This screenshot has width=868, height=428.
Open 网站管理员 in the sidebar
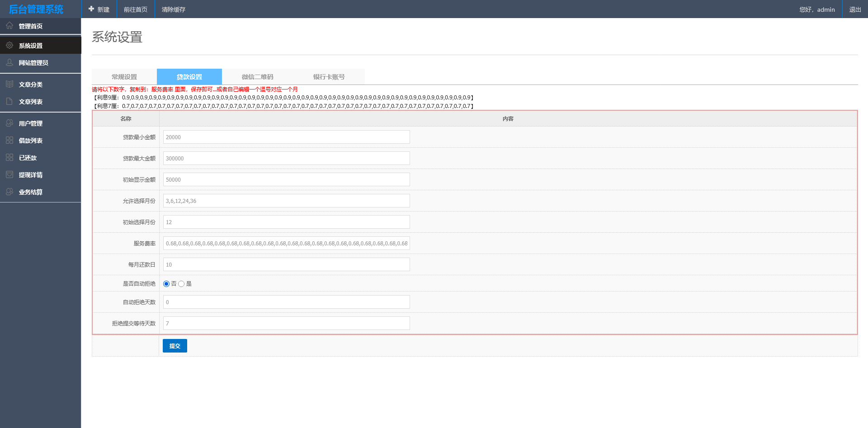[41, 62]
